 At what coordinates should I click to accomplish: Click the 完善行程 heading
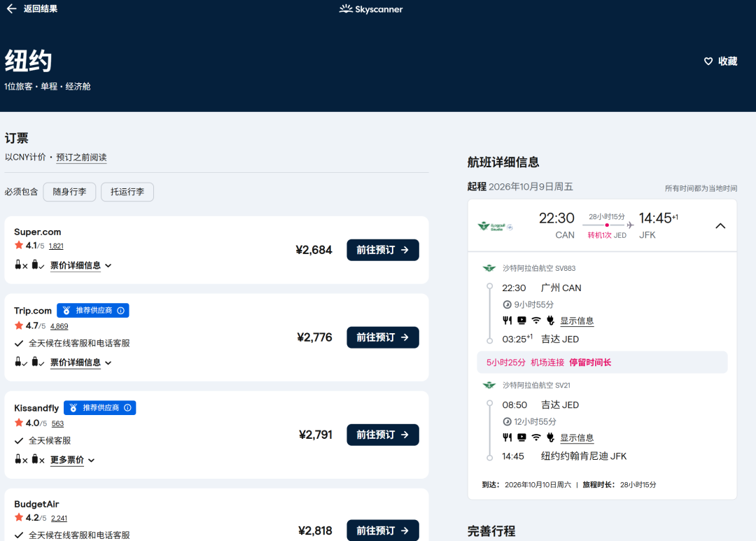(x=491, y=531)
